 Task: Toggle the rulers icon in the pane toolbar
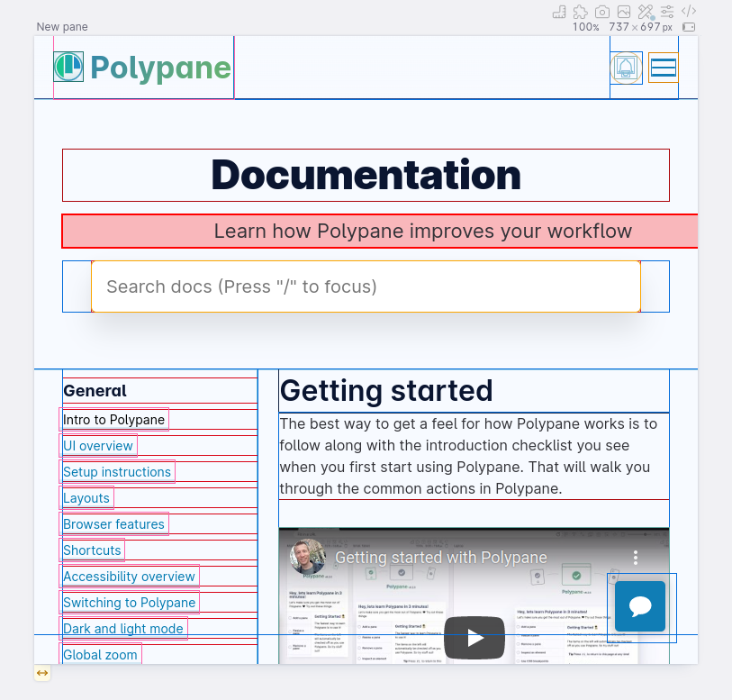[x=559, y=12]
